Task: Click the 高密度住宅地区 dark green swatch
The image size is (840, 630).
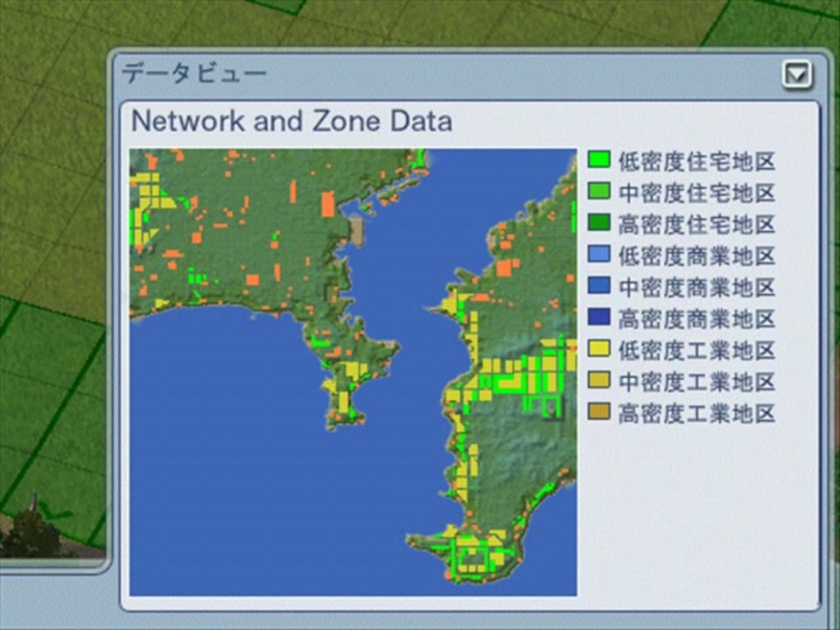Action: click(x=598, y=222)
